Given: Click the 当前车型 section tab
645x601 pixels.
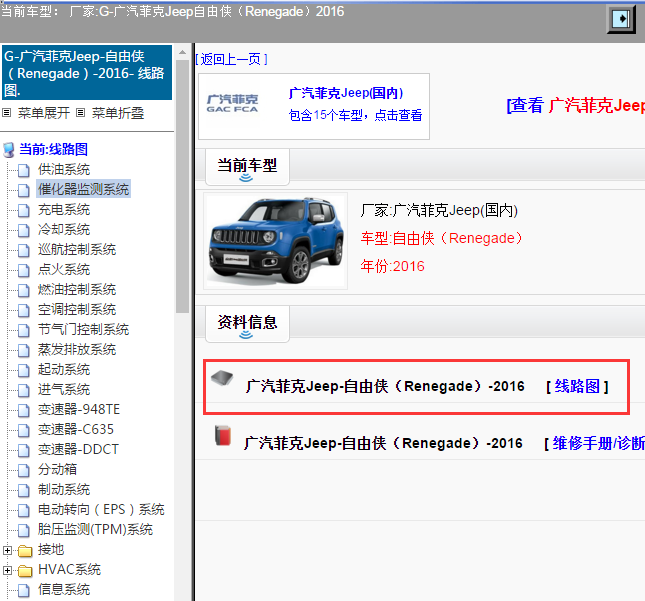Looking at the screenshot, I should point(247,167).
